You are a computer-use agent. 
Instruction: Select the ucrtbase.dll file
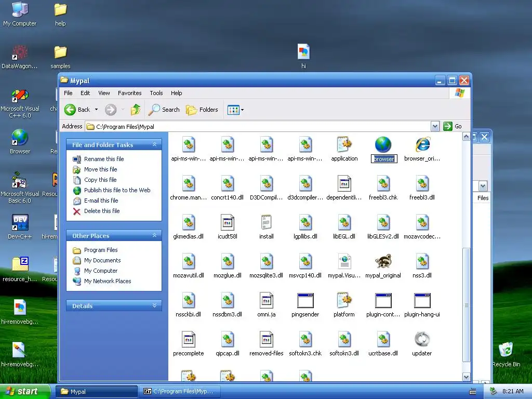point(383,339)
